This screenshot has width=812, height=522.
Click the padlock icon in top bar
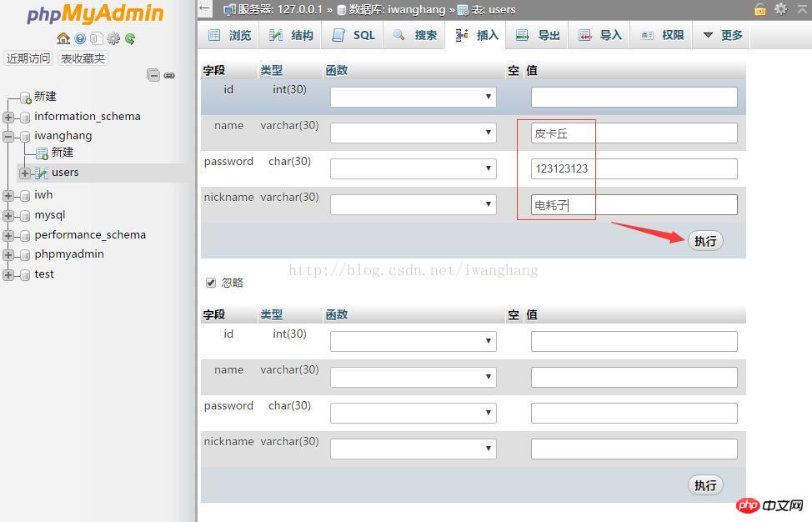click(x=759, y=9)
